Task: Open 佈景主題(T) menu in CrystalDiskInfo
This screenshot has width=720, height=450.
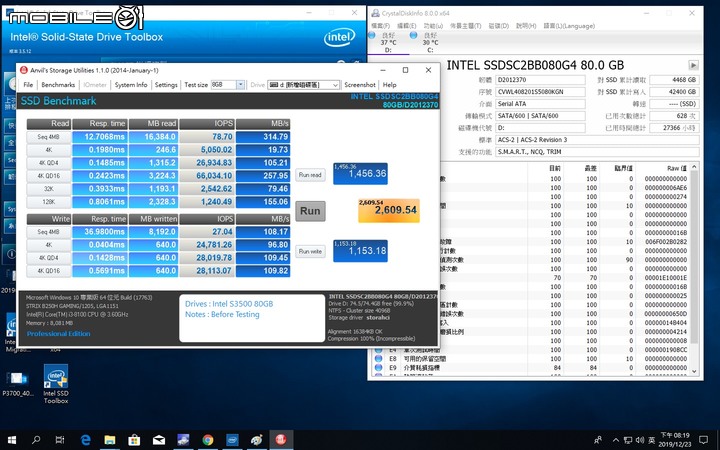Action: point(465,26)
